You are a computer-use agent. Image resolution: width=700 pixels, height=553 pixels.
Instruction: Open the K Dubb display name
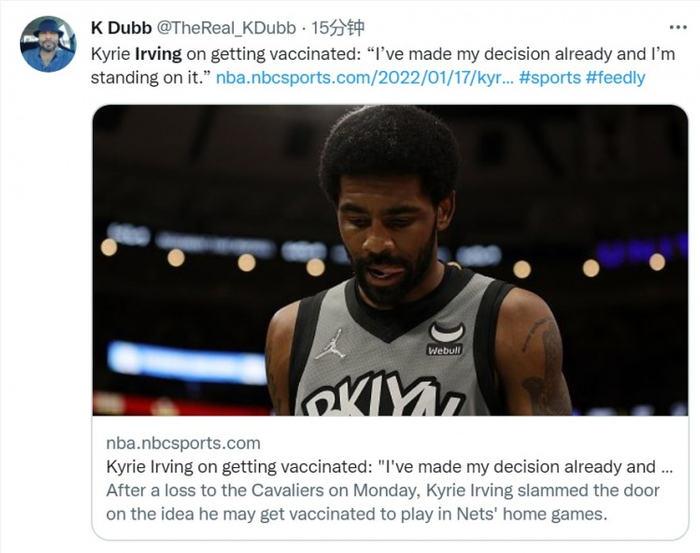point(123,26)
